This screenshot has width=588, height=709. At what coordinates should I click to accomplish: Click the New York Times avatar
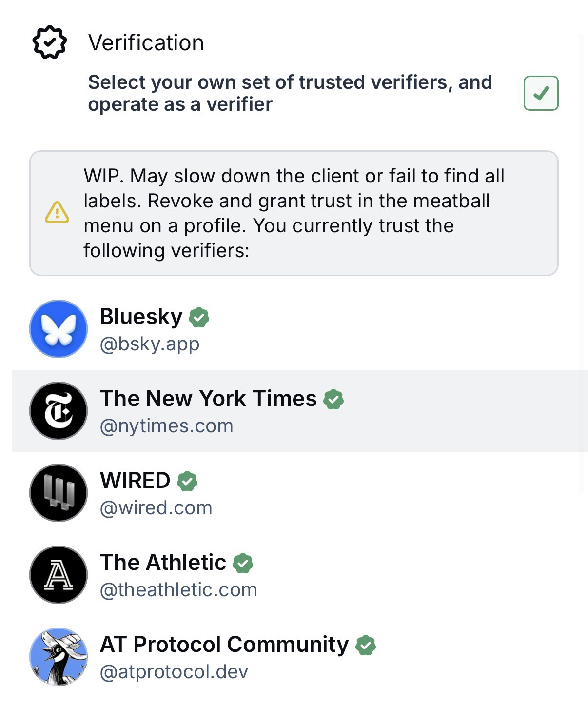[59, 411]
